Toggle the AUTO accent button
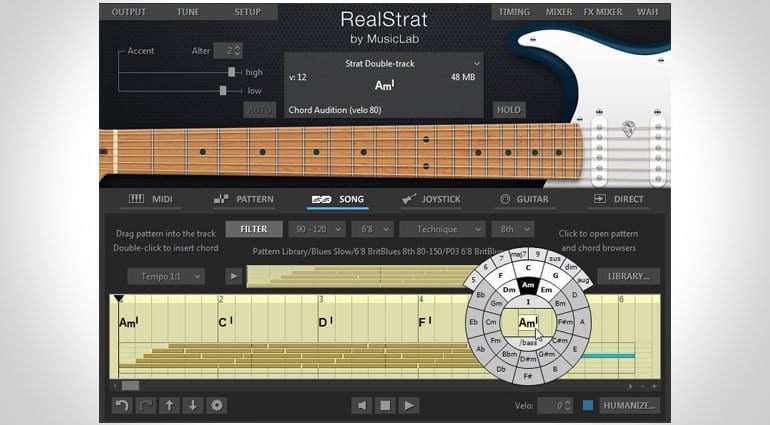770x425 pixels. (260, 110)
